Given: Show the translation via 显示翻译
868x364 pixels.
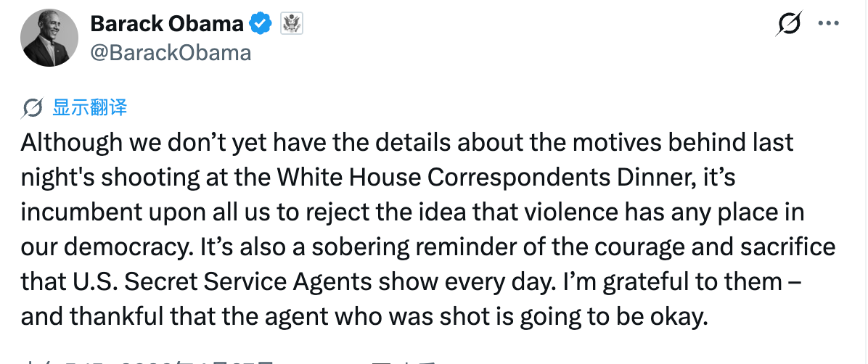Looking at the screenshot, I should [x=89, y=109].
